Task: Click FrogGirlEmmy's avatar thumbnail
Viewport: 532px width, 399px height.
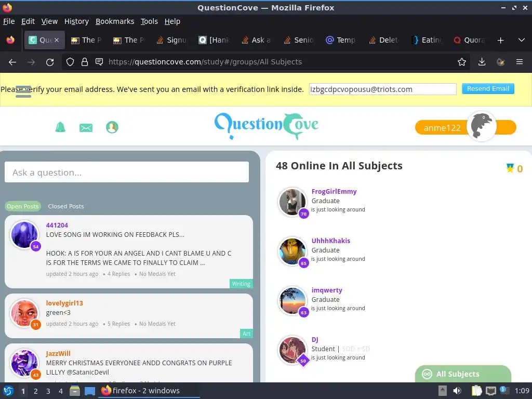Action: tap(292, 202)
